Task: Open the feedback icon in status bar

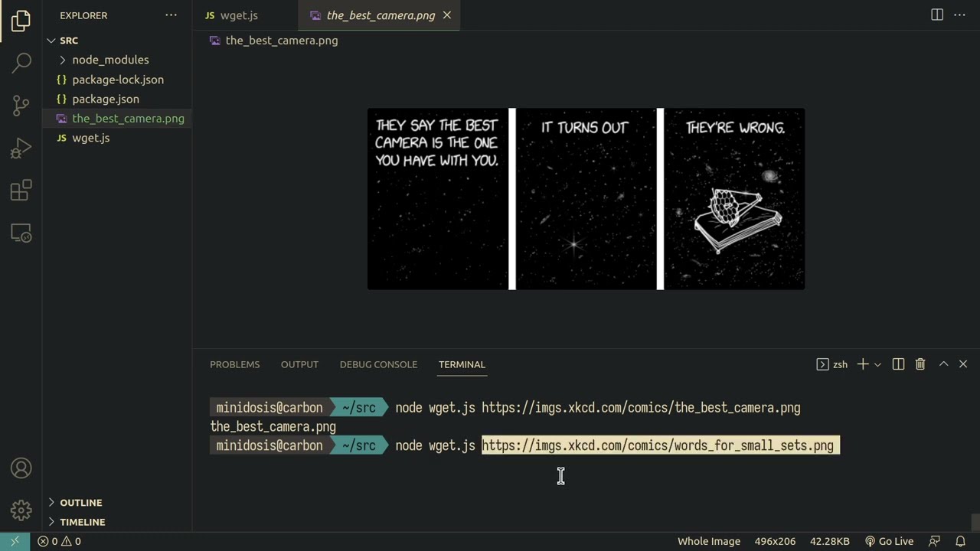Action: pyautogui.click(x=934, y=541)
